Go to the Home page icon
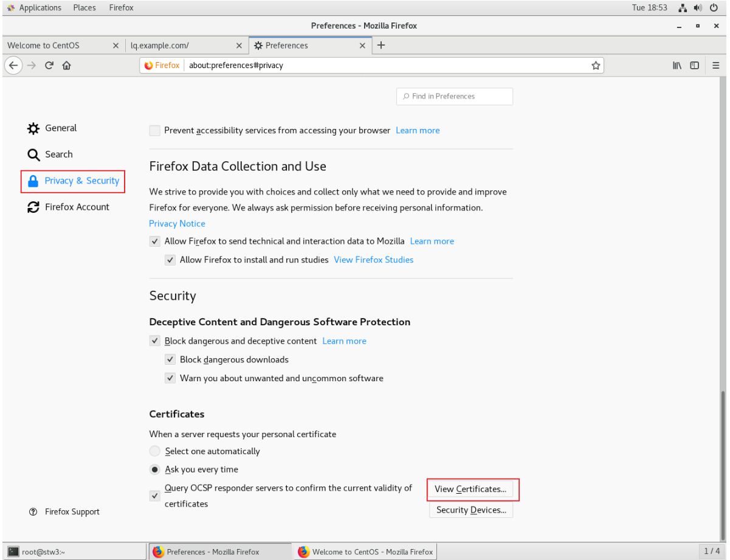This screenshot has width=730, height=560. click(x=66, y=66)
